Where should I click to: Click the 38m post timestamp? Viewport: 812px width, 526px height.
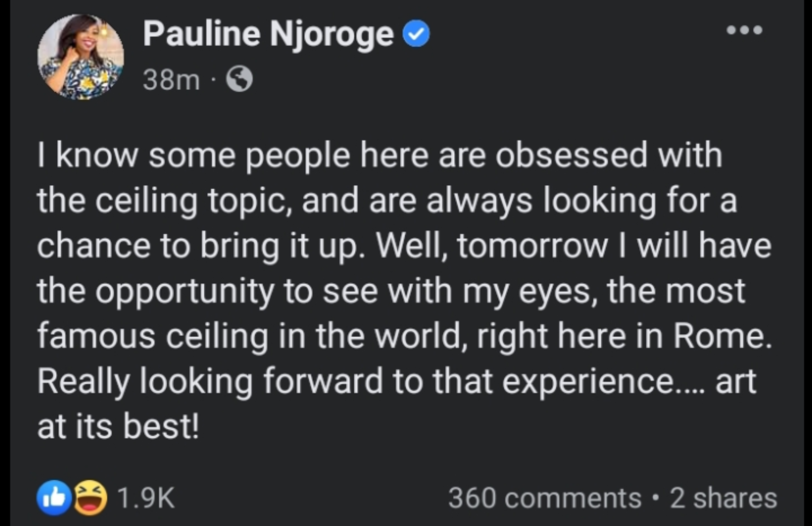171,80
